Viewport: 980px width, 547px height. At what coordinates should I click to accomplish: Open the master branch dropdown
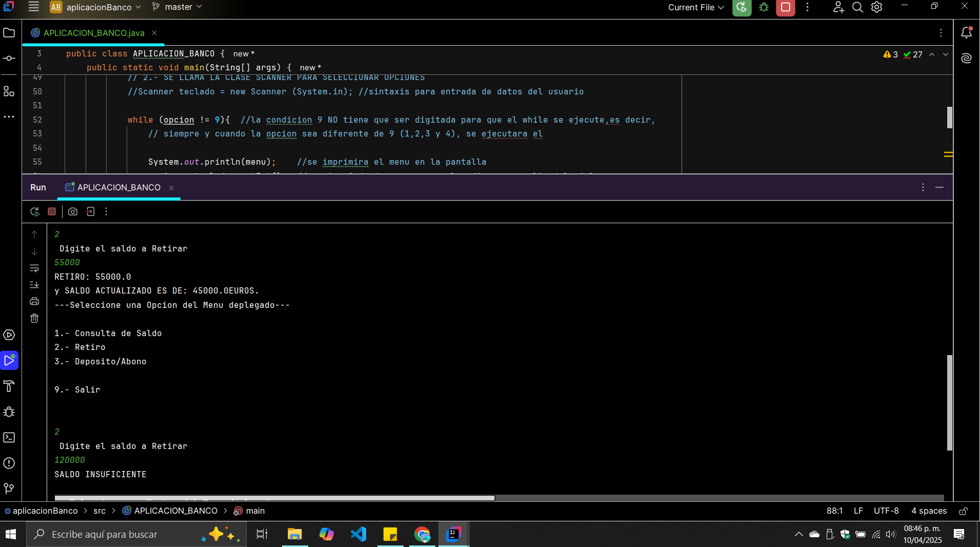click(x=177, y=7)
